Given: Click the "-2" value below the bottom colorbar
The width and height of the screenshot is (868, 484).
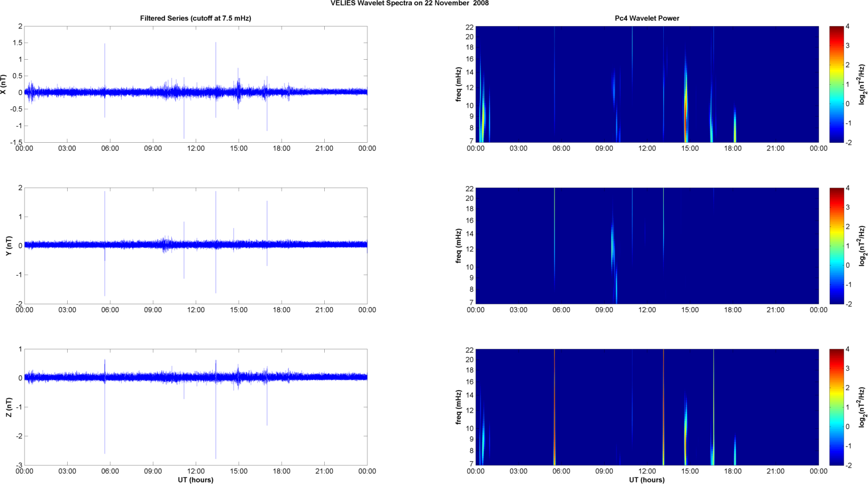Looking at the screenshot, I should 848,465.
